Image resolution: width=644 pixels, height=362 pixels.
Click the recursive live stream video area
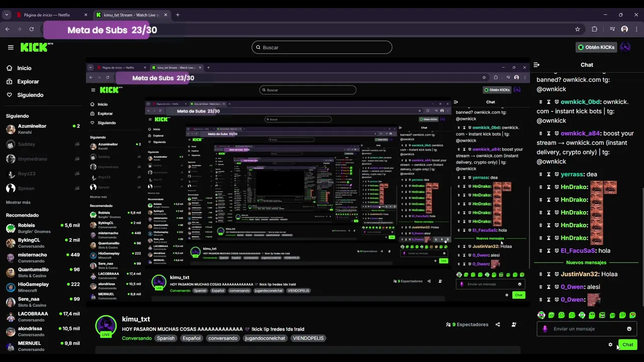click(307, 182)
